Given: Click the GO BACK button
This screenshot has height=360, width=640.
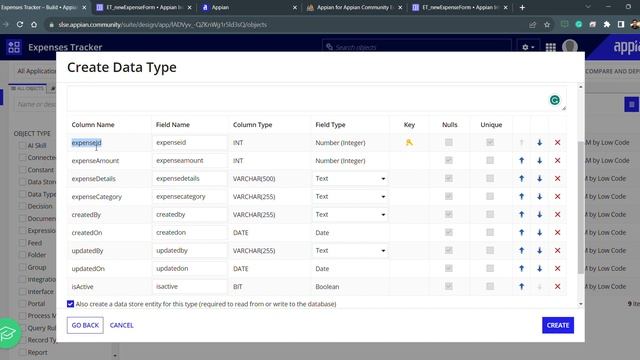Looking at the screenshot, I should (85, 325).
